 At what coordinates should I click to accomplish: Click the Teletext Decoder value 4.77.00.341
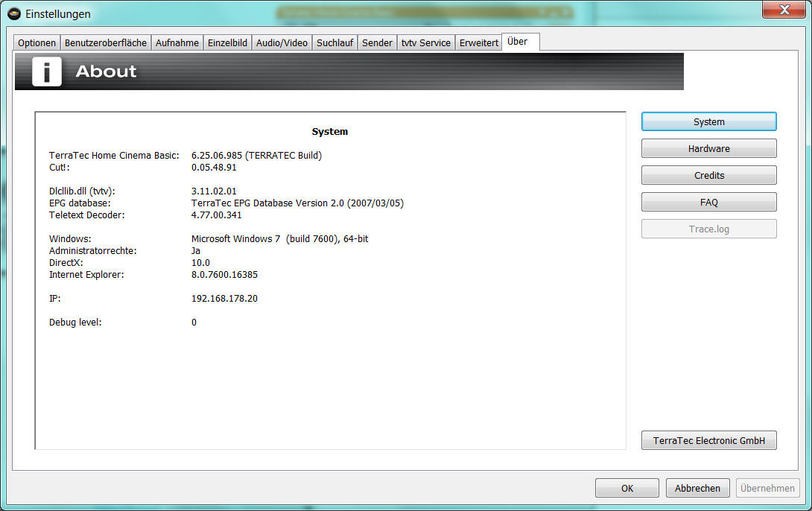217,215
